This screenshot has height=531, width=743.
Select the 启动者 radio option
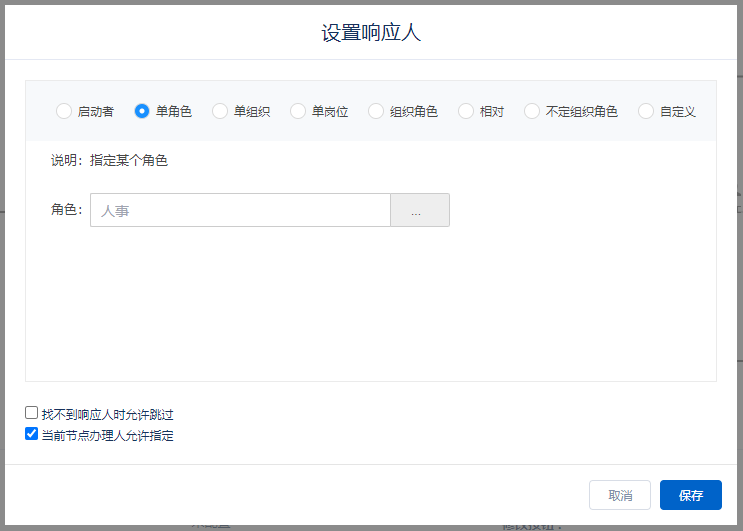(64, 111)
